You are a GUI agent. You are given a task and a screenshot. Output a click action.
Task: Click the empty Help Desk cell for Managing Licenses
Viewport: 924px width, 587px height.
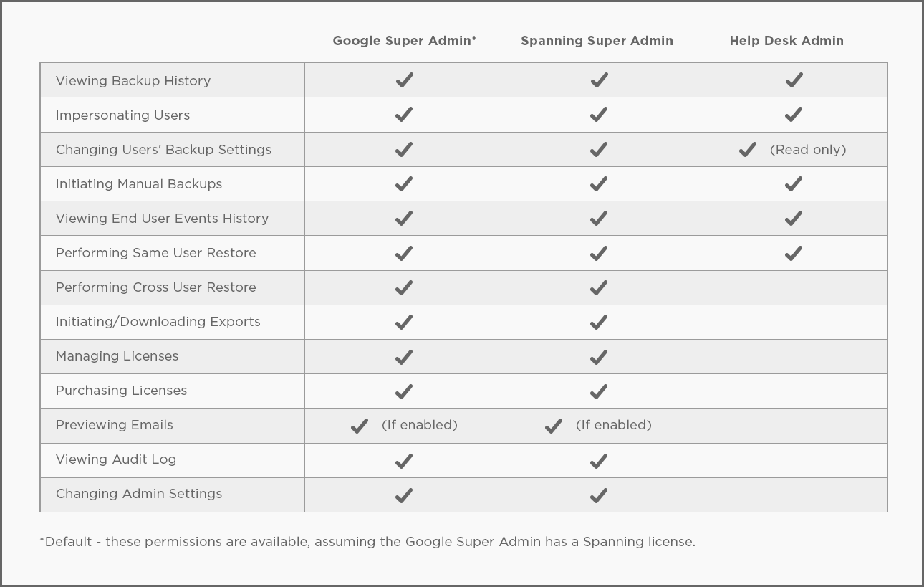(x=790, y=356)
